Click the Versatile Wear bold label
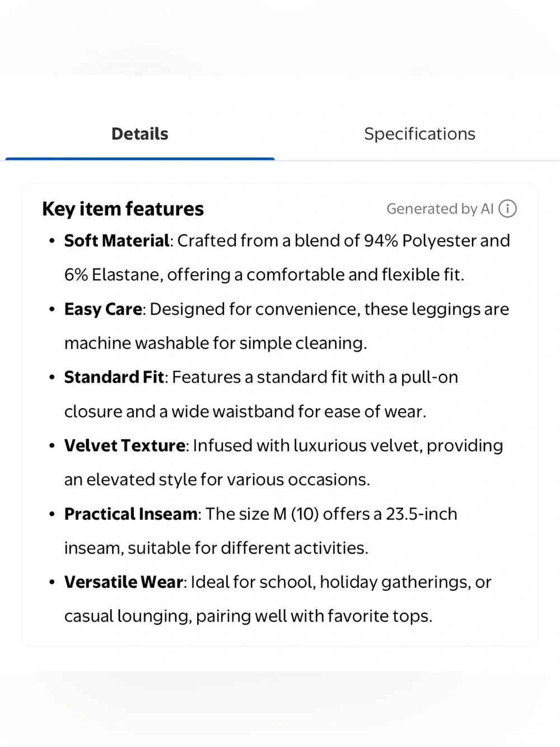The image size is (560, 747). pos(124,582)
